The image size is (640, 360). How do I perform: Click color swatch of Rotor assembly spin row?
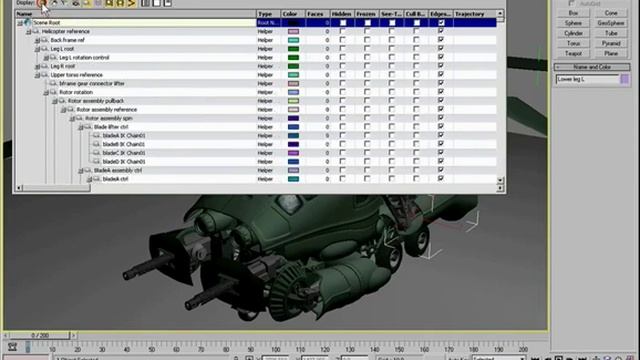[x=293, y=118]
